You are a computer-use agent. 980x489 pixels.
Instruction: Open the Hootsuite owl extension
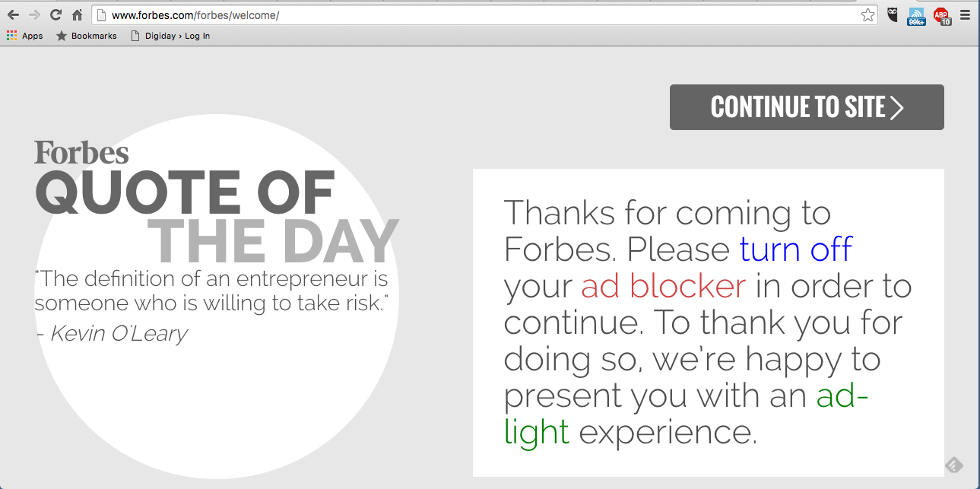coord(893,15)
